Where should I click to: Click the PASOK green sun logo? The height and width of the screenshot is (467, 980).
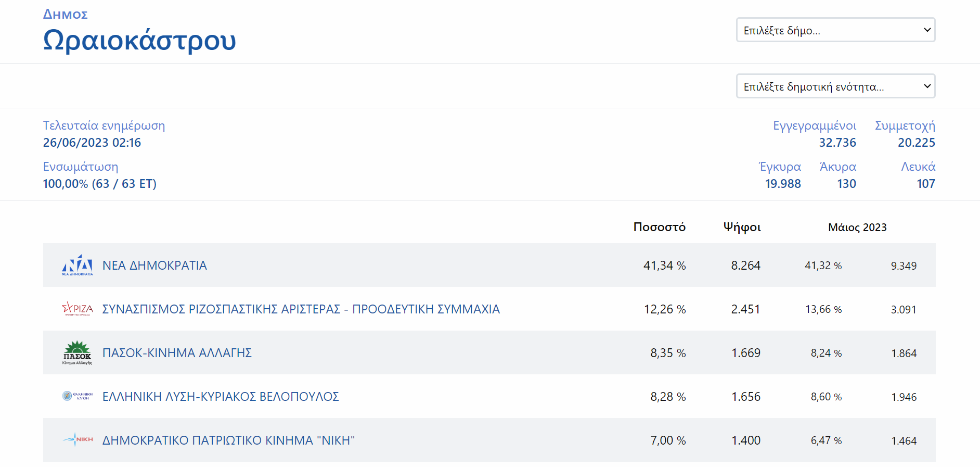click(x=77, y=352)
